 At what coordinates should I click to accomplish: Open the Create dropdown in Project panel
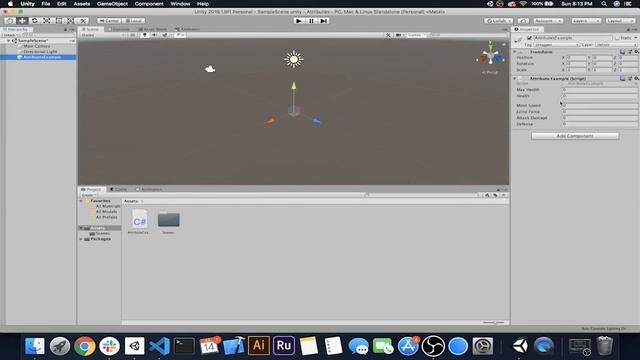(89, 195)
